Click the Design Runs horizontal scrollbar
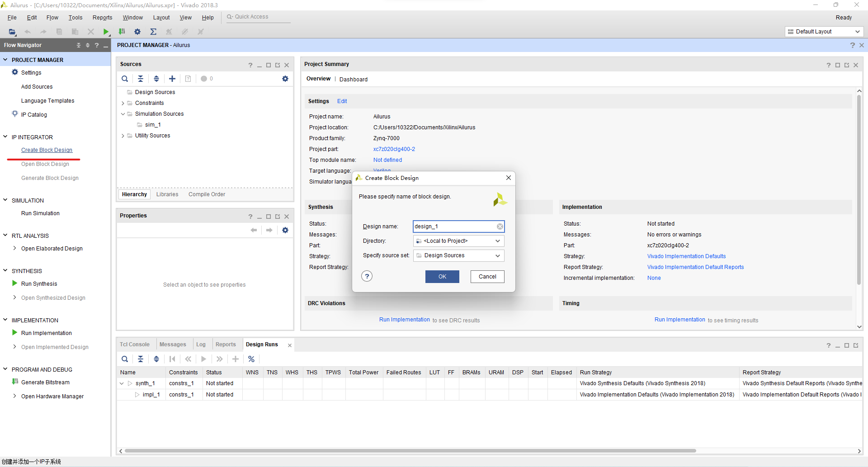 [x=410, y=451]
